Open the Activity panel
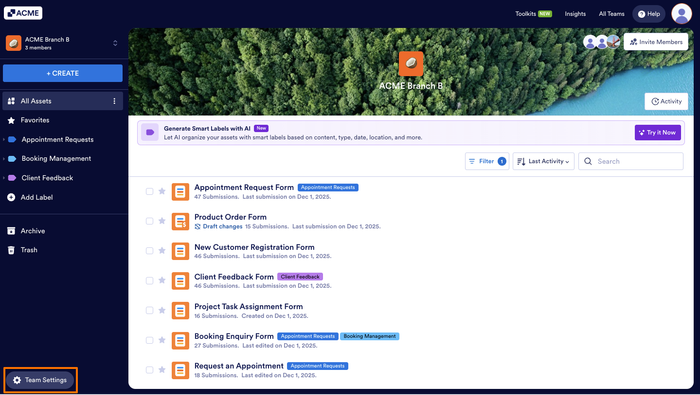Screen dimensions: 700x395 tap(666, 101)
